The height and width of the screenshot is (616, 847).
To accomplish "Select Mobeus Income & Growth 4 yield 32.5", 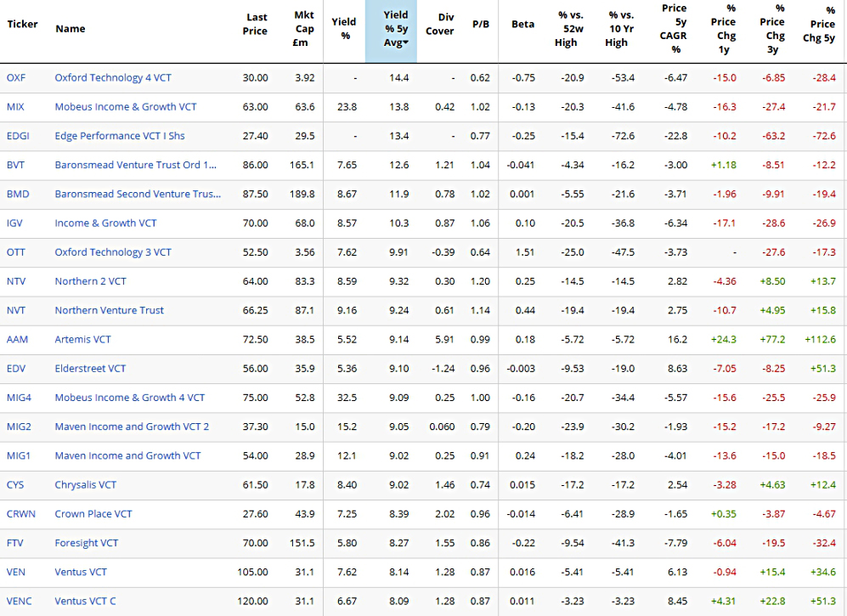I will click(x=347, y=398).
